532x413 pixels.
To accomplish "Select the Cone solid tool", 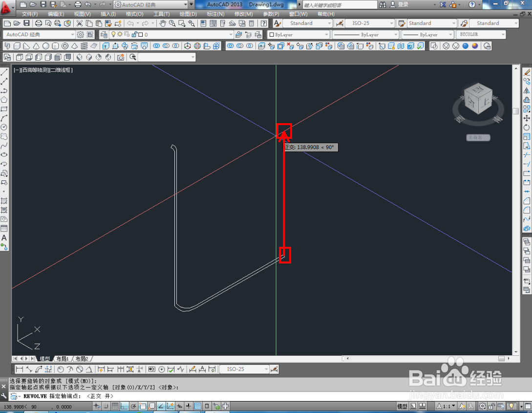I will (x=36, y=46).
